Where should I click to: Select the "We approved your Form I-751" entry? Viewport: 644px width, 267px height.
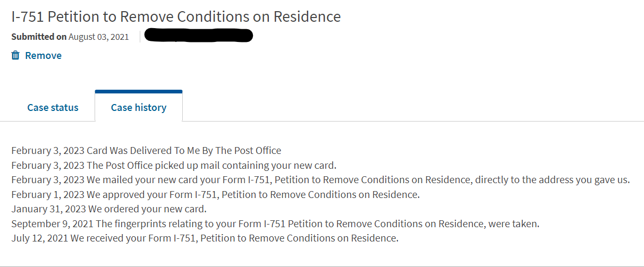[x=215, y=194]
